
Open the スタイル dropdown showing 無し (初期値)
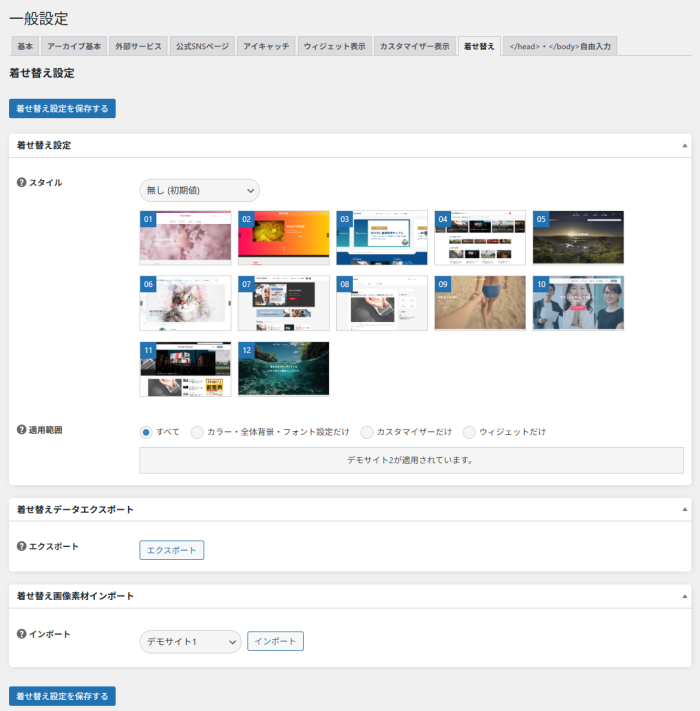pos(199,190)
